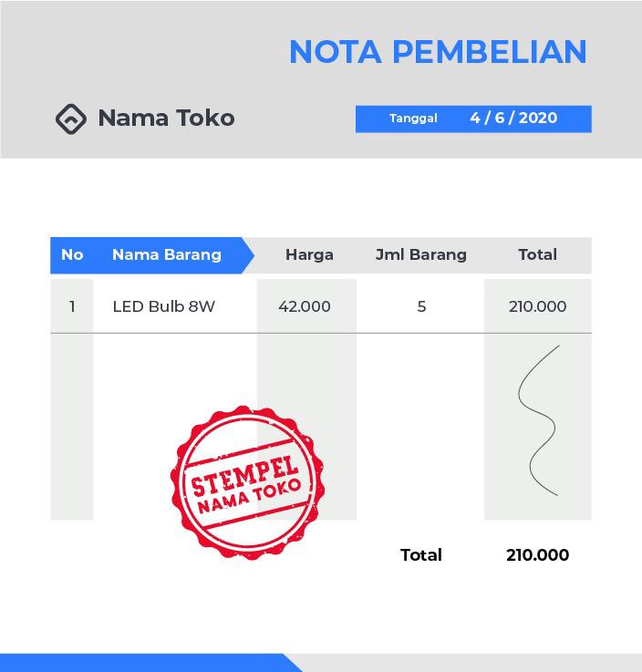The width and height of the screenshot is (642, 672).
Task: Select row number 1 cell
Action: (x=72, y=306)
